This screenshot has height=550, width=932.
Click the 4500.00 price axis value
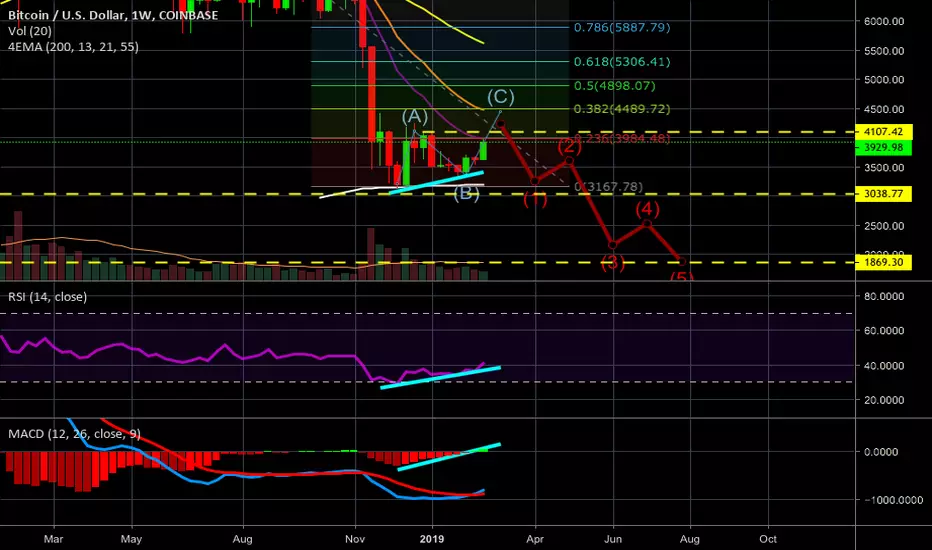coord(884,109)
